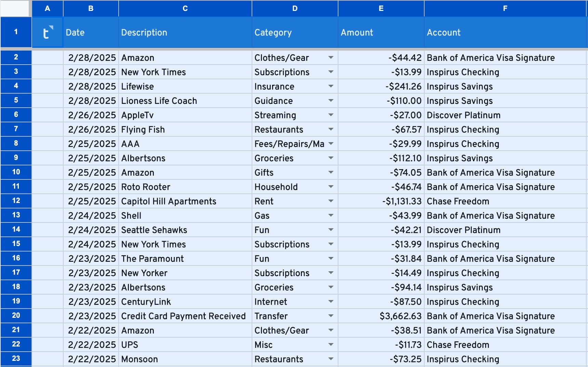Click the AAA description cell
The width and height of the screenshot is (588, 367).
[185, 144]
